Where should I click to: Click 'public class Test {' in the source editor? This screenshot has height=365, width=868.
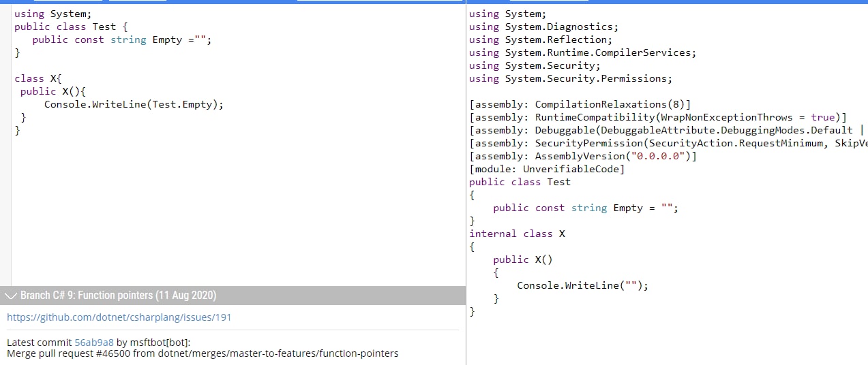pyautogui.click(x=72, y=27)
